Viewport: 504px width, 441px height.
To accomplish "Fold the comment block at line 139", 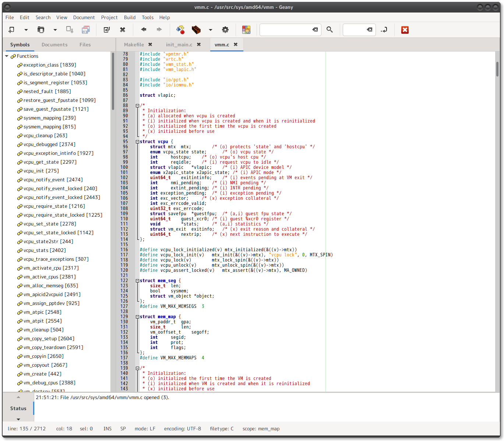I will (x=137, y=368).
